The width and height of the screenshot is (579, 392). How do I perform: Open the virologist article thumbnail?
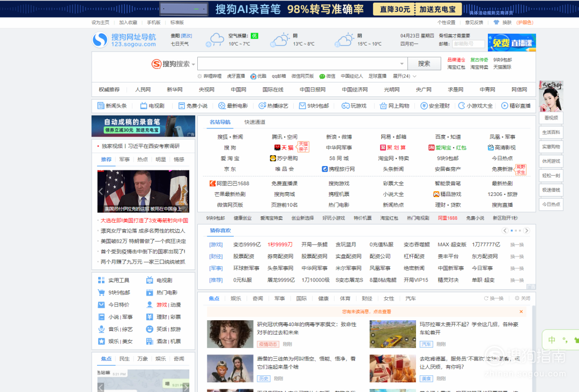pos(230,334)
